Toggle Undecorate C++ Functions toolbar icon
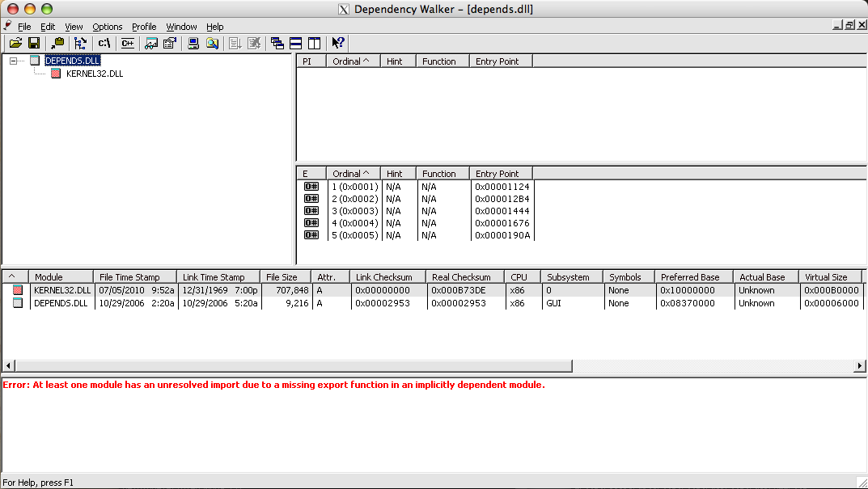This screenshot has width=868, height=489. [127, 43]
